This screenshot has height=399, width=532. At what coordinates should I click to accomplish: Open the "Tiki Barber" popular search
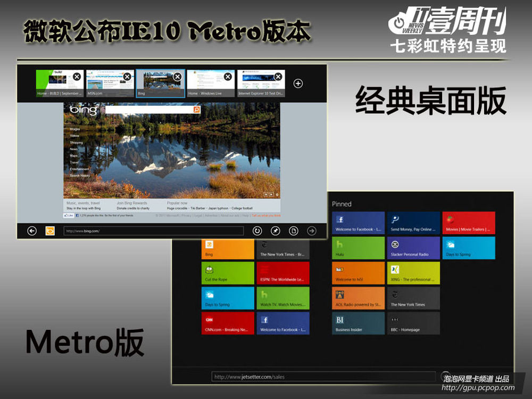point(198,209)
